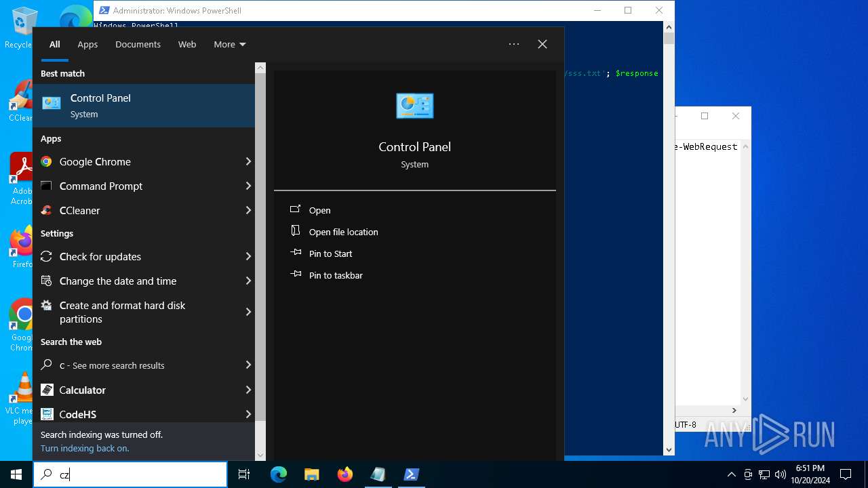Click the taskbar search input box
Viewport: 868px width, 488px height.
coord(130,474)
